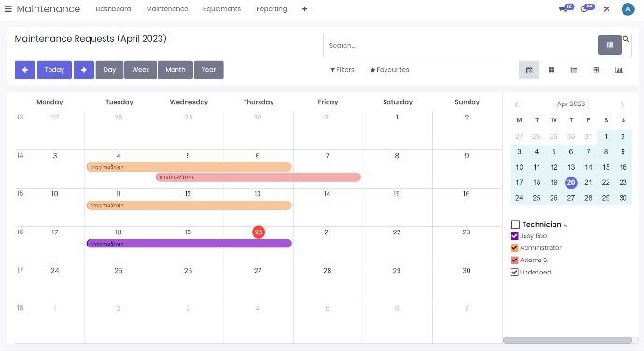Open the conversations chat icon
This screenshot has height=351, width=644.
(x=567, y=8)
